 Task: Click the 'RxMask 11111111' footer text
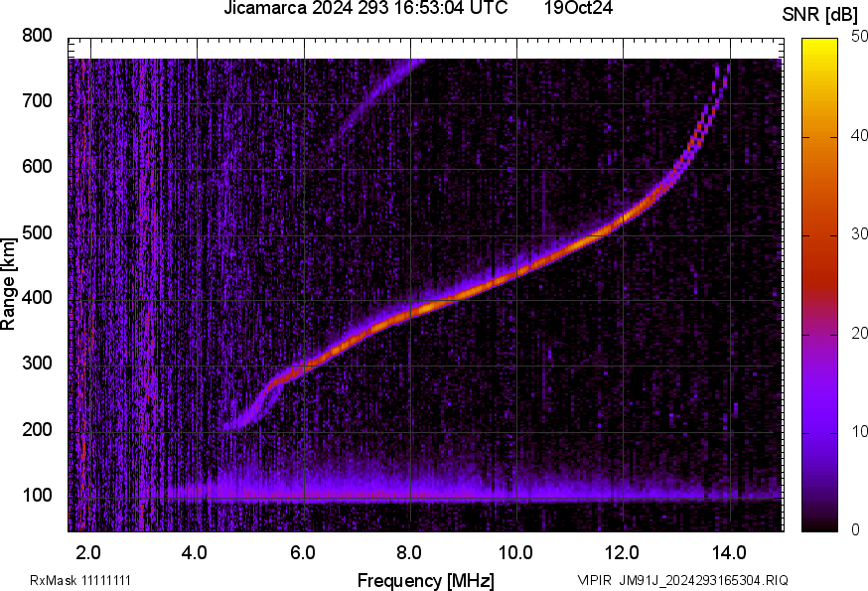click(x=80, y=580)
